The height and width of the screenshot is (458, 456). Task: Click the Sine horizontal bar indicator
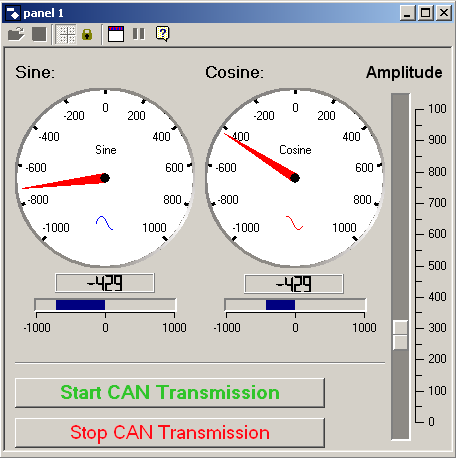(105, 305)
